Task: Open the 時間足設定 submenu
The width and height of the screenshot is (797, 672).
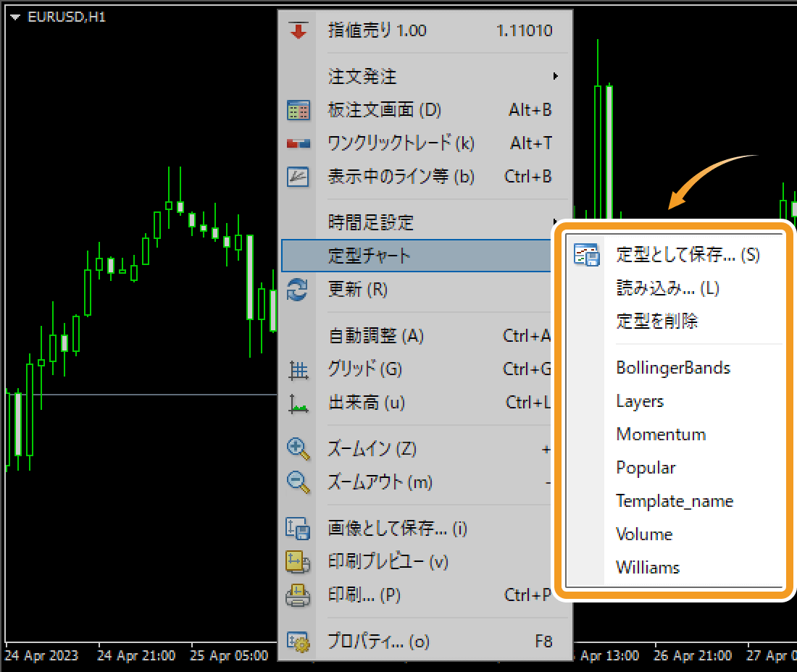Action: pyautogui.click(x=417, y=222)
